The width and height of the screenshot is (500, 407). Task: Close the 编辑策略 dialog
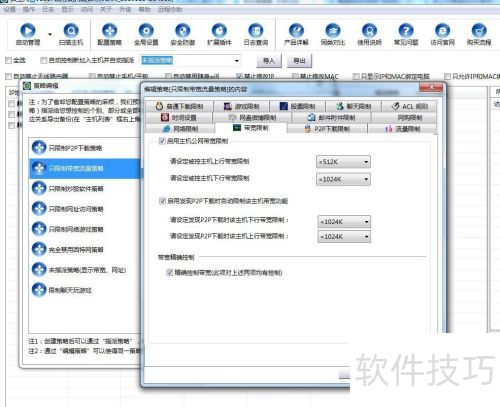pos(431,87)
